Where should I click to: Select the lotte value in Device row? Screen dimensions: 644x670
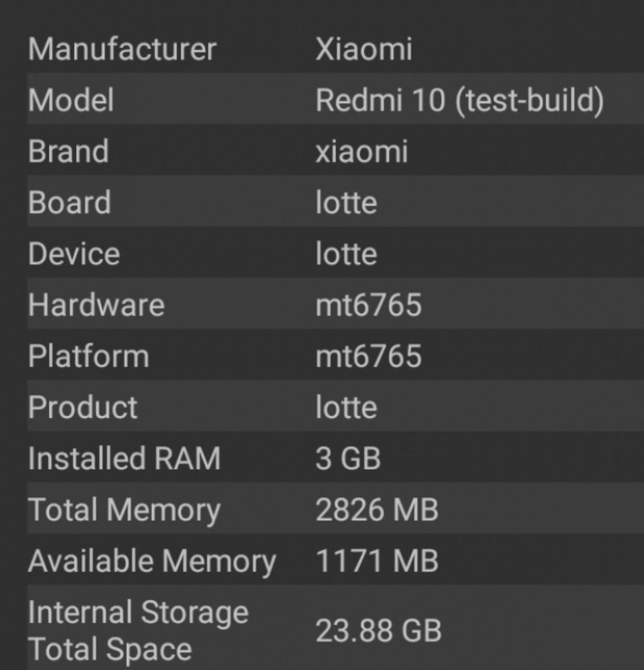[x=346, y=254]
